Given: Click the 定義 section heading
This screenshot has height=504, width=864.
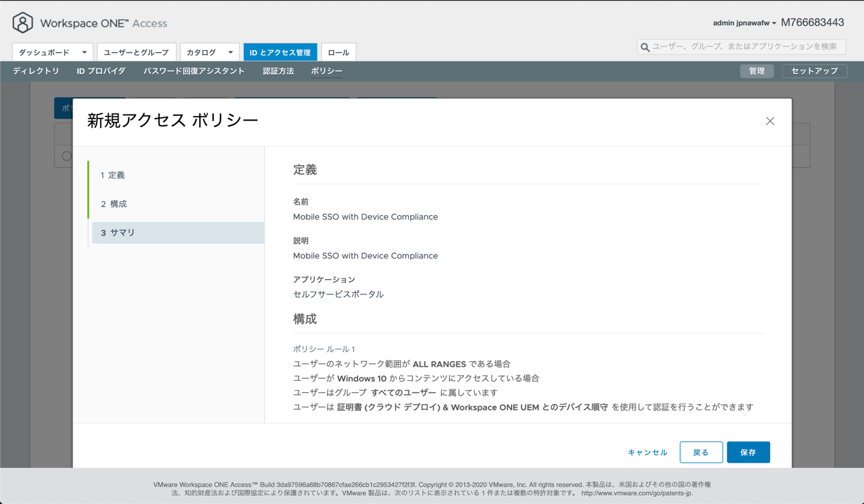Looking at the screenshot, I should [x=305, y=170].
